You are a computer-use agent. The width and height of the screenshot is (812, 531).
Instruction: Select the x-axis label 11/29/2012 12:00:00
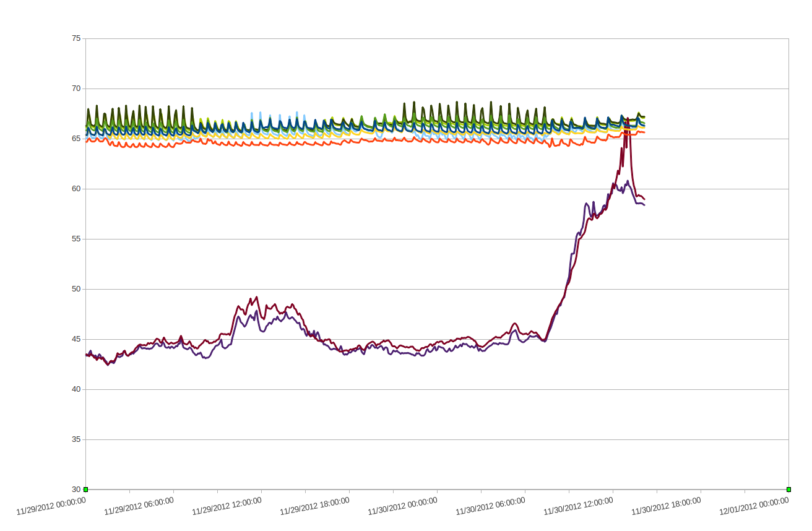227,506
